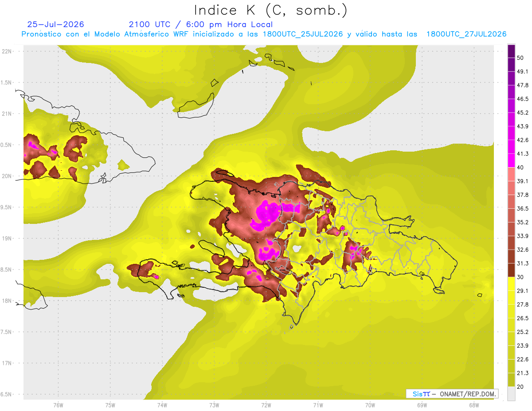The image size is (532, 411).
Task: Click the "41.3" value on the color scale
Action: pos(523,154)
